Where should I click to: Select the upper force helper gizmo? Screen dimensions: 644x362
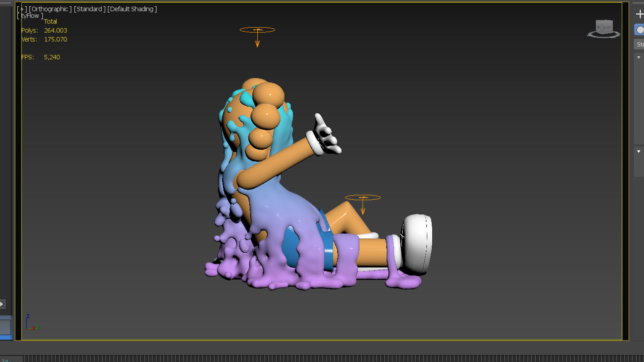click(x=257, y=36)
